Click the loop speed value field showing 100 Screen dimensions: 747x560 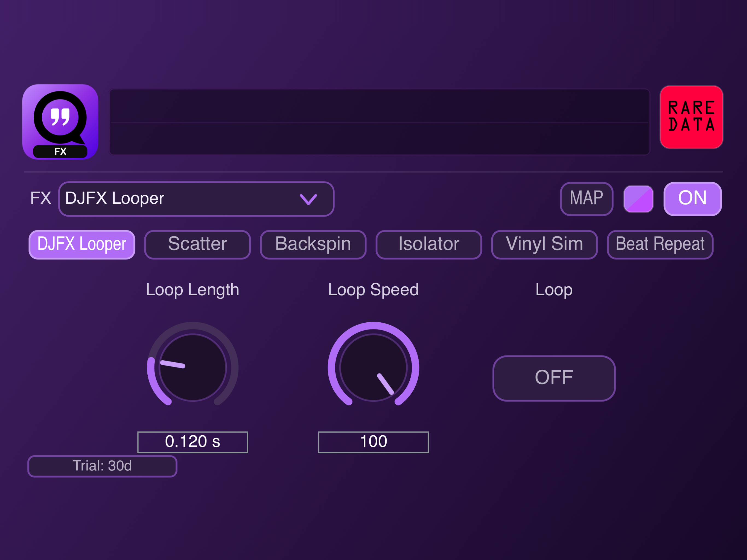pos(373,442)
